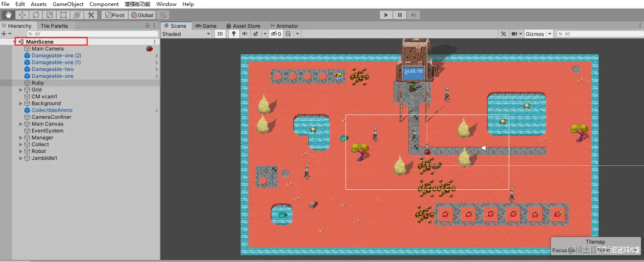Toggle Gizmos in scene view
Viewport: 644px width, 262px height.
tap(535, 34)
